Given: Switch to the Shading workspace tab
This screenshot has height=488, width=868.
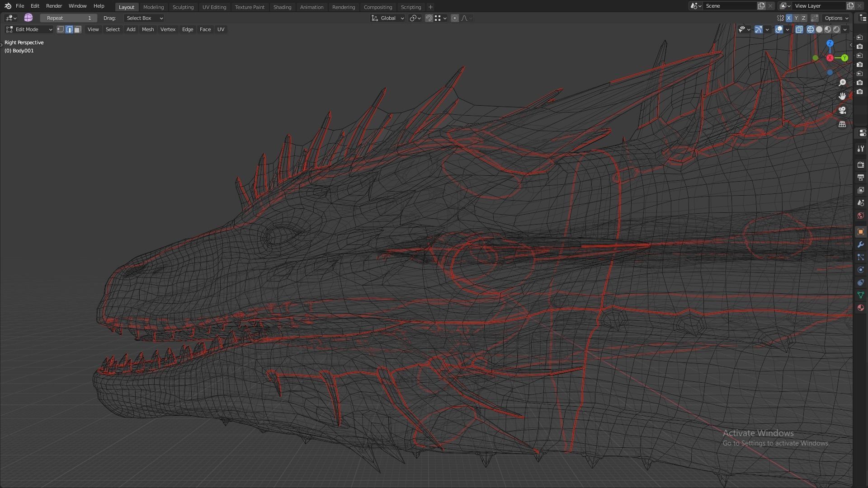Looking at the screenshot, I should point(282,7).
